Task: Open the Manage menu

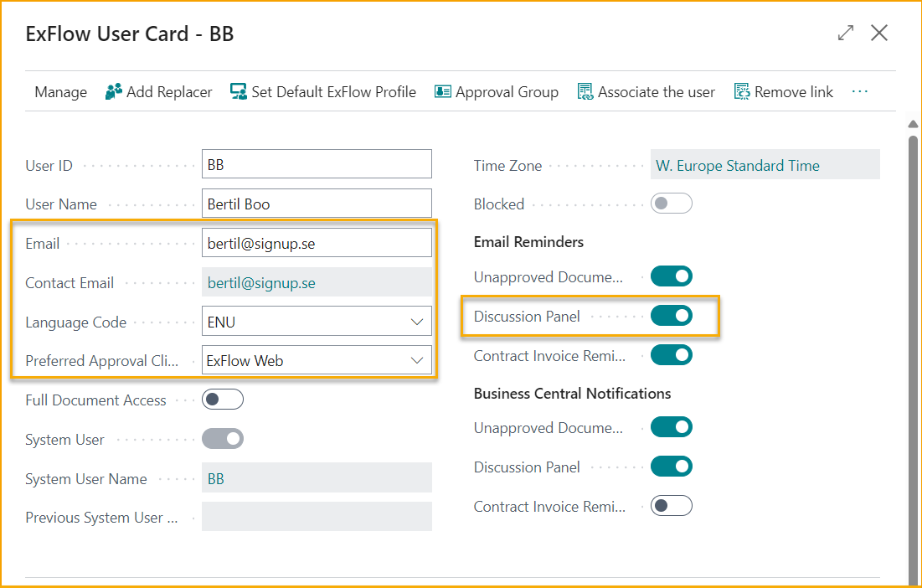Action: click(x=60, y=92)
